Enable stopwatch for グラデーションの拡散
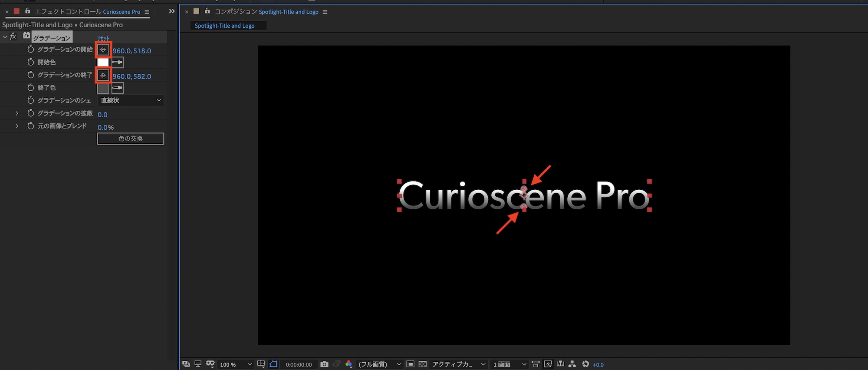 [x=30, y=113]
